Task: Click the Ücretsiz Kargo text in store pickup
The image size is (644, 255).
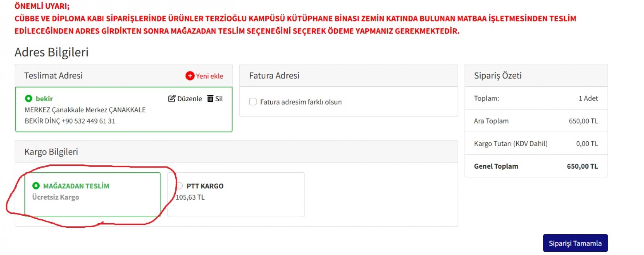Action: tap(56, 197)
